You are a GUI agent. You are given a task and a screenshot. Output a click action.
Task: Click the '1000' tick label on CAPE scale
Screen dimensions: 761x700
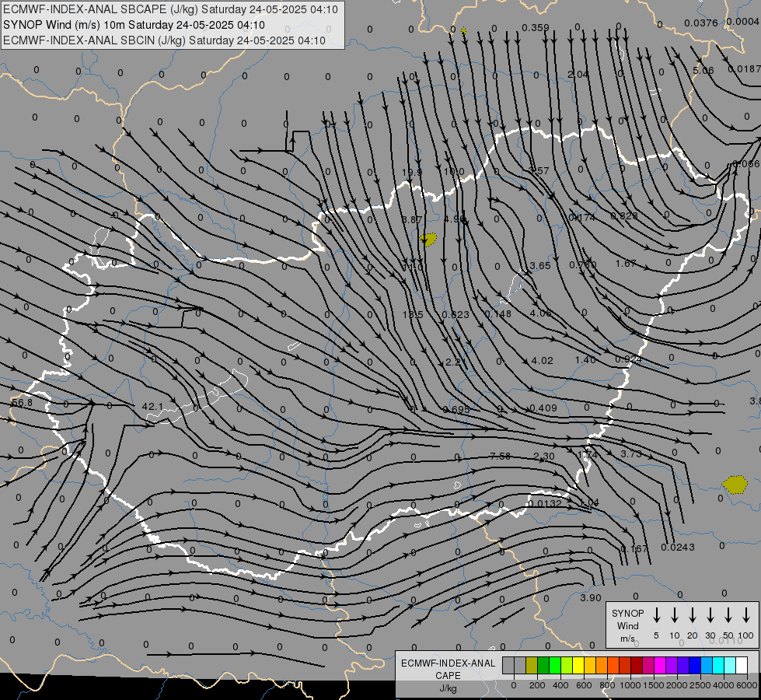pos(630,685)
